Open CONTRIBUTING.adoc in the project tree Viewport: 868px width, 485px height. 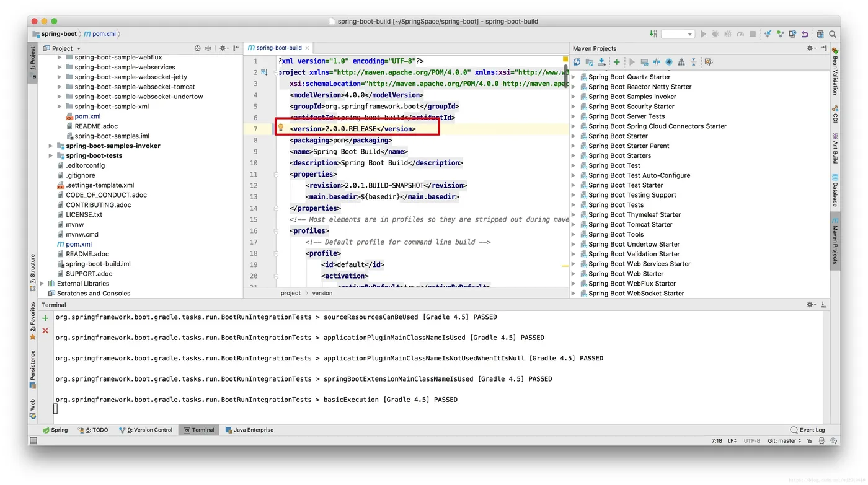(x=99, y=204)
